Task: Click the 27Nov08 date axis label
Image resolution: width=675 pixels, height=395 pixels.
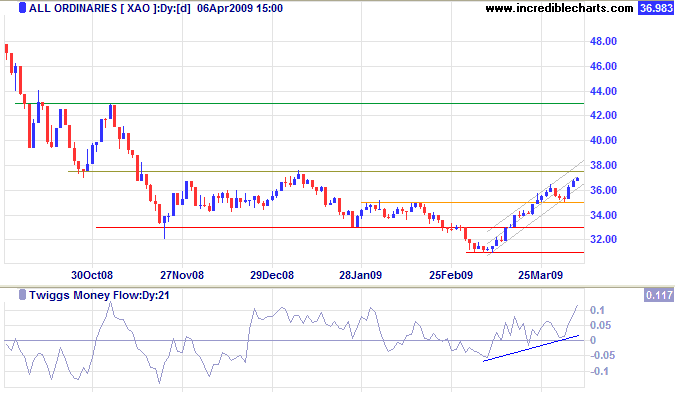Action: pyautogui.click(x=182, y=275)
